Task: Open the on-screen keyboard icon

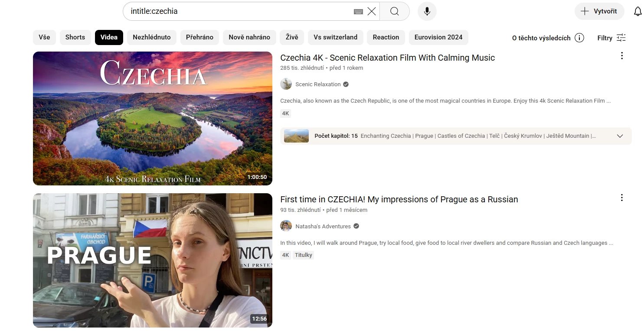Action: tap(358, 12)
